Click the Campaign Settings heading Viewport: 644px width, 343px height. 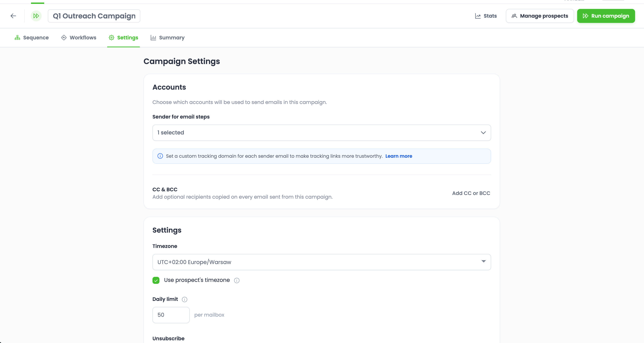tap(182, 61)
